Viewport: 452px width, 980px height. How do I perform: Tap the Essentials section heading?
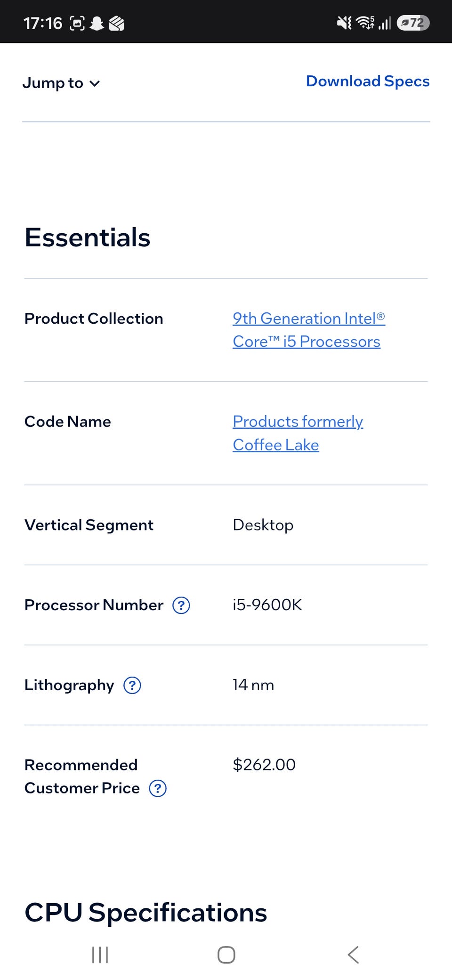pos(88,237)
